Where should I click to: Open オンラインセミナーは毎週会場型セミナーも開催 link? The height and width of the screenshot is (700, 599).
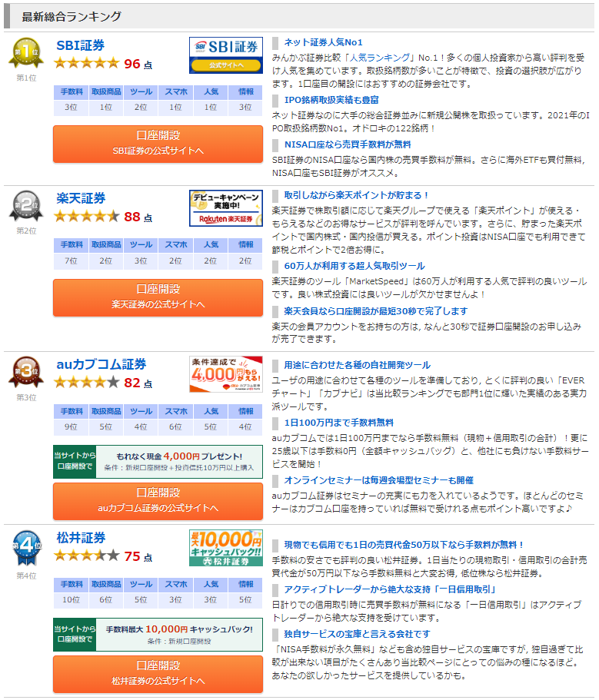(x=379, y=480)
